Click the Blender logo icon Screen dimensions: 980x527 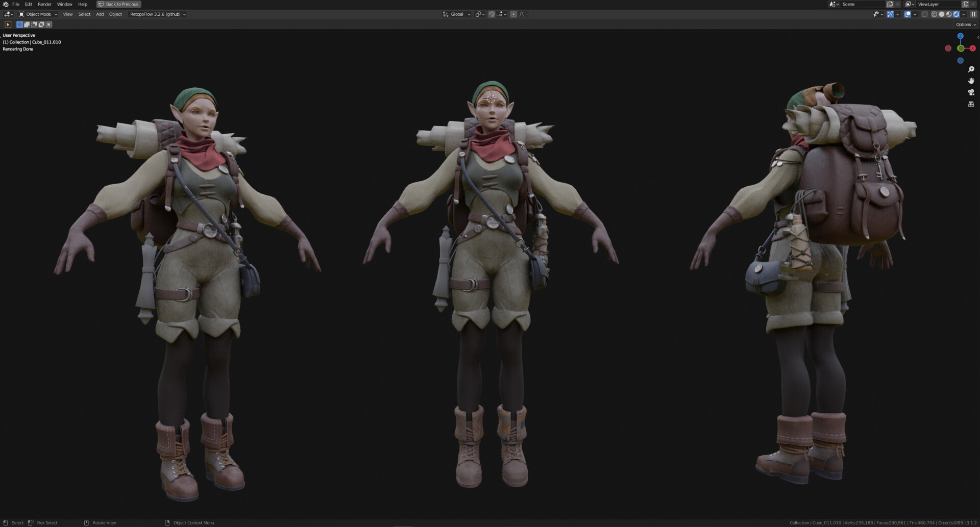click(6, 4)
